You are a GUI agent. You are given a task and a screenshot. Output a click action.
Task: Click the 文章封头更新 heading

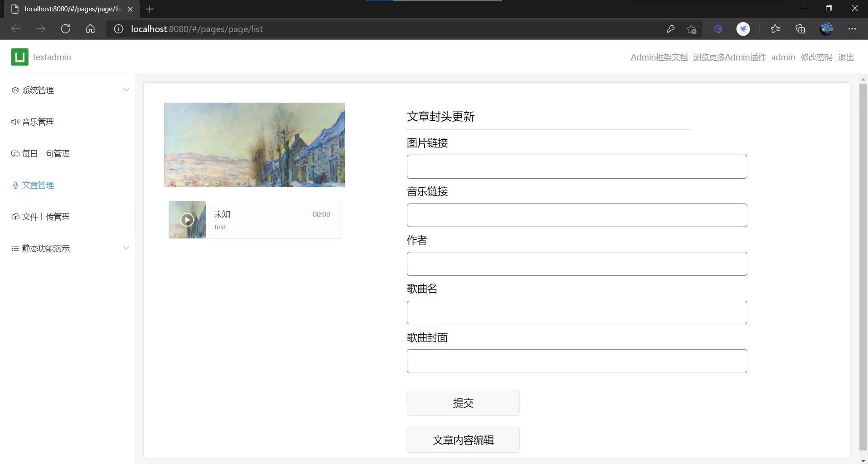pos(441,116)
